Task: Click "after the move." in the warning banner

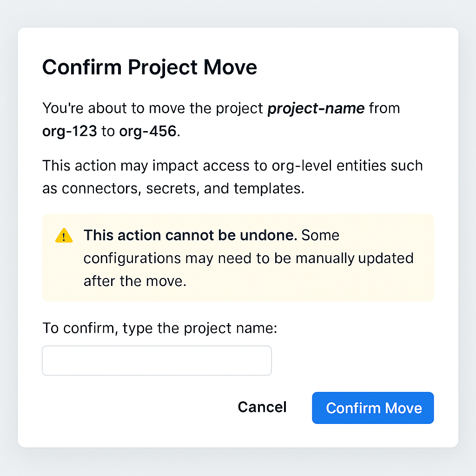Action: pos(135,281)
